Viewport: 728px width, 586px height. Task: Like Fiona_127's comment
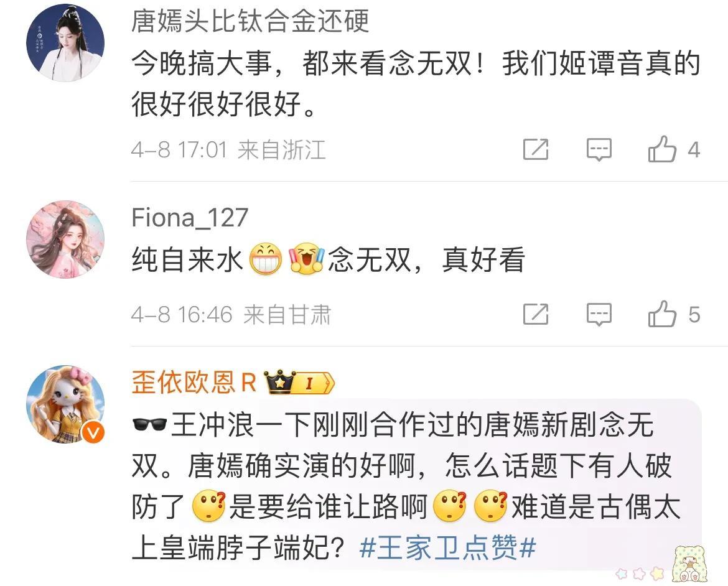[x=662, y=314]
